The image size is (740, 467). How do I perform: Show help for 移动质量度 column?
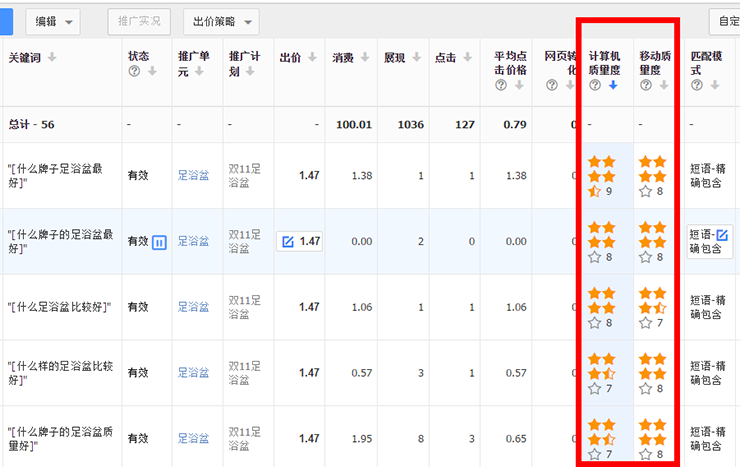pyautogui.click(x=646, y=85)
